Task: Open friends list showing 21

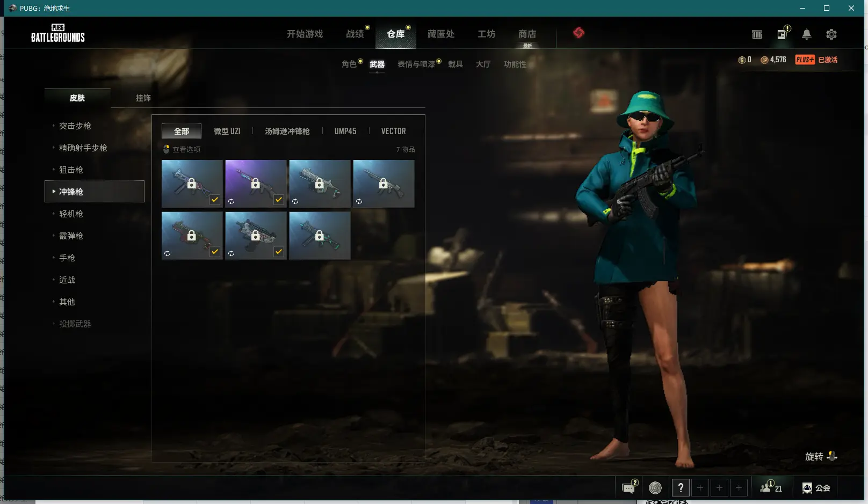Action: coord(771,487)
